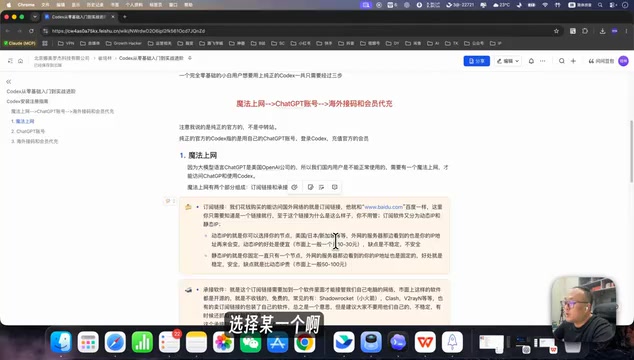
Task: Click the Spotlight search in menu bar
Action: [x=600, y=5]
